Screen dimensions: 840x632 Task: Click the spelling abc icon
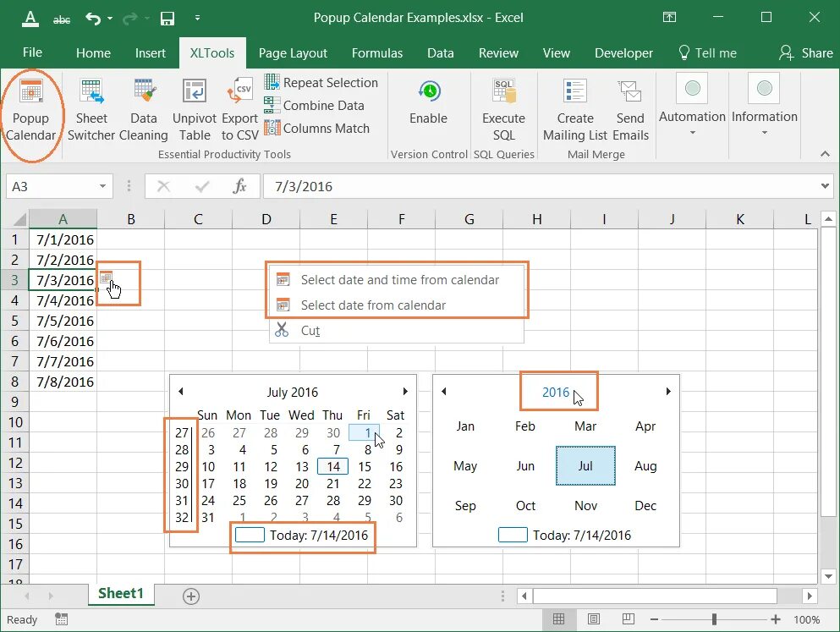[62, 19]
